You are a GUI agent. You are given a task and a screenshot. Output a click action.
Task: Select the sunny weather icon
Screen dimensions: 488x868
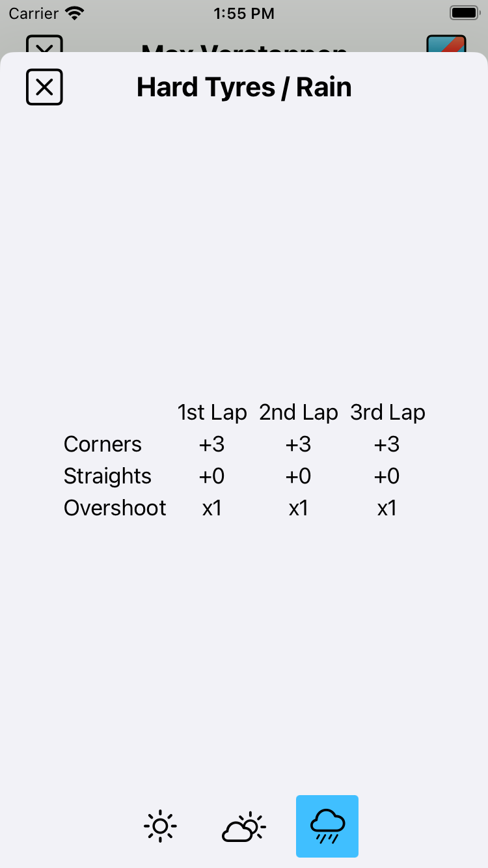click(160, 826)
